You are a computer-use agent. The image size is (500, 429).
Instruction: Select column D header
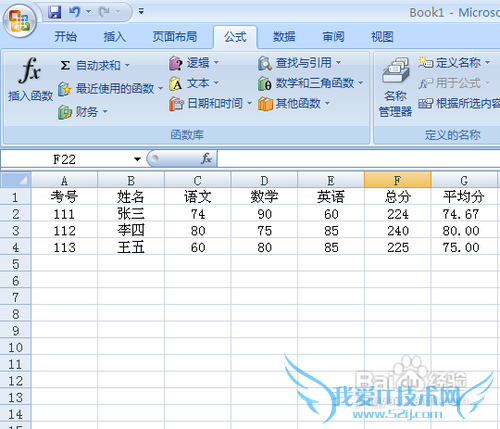click(x=264, y=180)
